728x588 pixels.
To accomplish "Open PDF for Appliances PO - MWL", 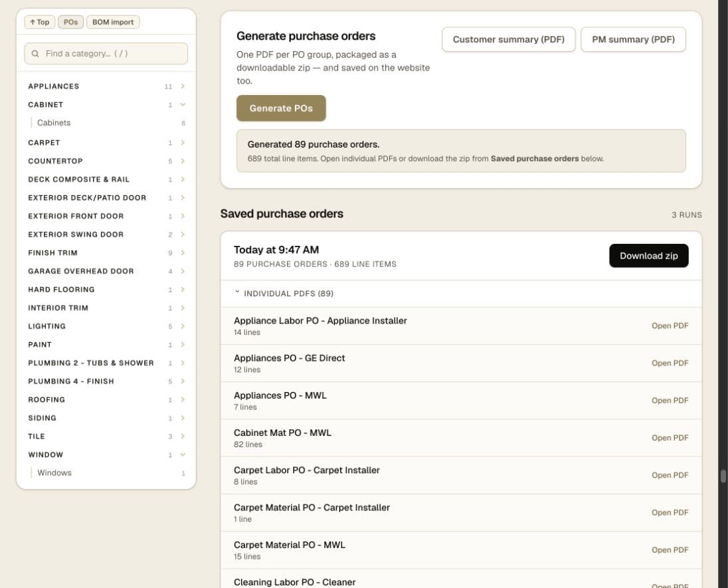I will [670, 401].
